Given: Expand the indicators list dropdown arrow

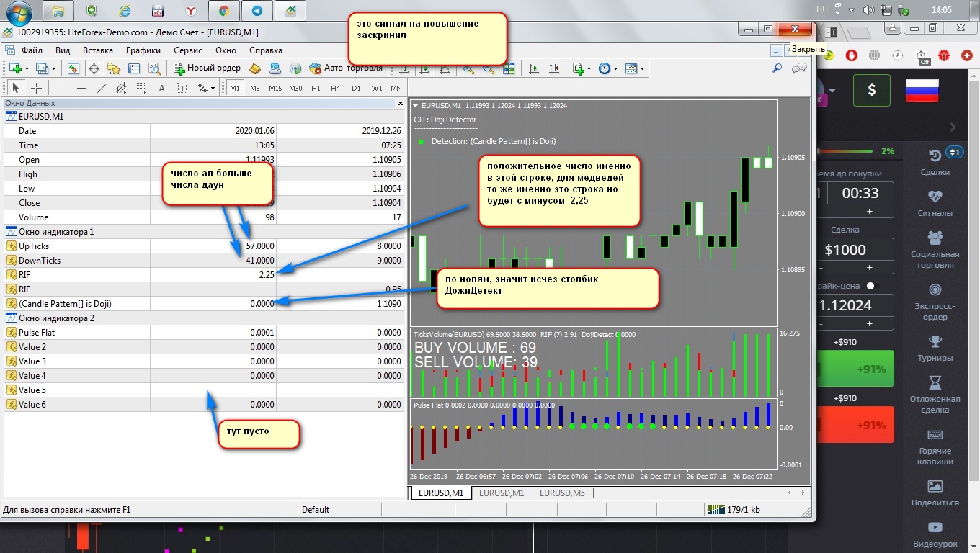Looking at the screenshot, I should coord(589,68).
